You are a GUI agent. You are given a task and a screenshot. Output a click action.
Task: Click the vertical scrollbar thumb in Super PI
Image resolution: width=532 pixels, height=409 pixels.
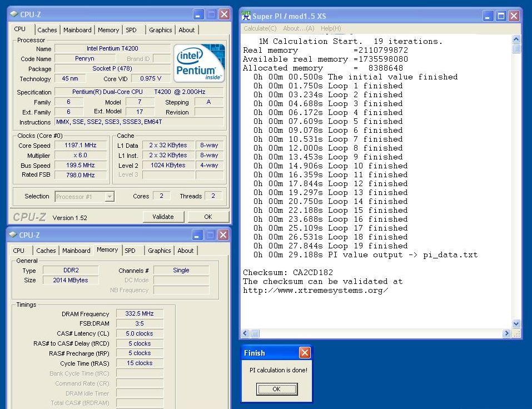[516, 48]
